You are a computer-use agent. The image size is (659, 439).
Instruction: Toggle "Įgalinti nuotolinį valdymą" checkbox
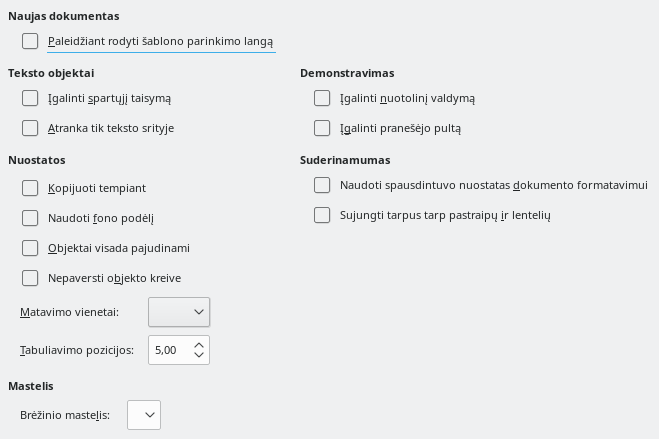[x=322, y=98]
